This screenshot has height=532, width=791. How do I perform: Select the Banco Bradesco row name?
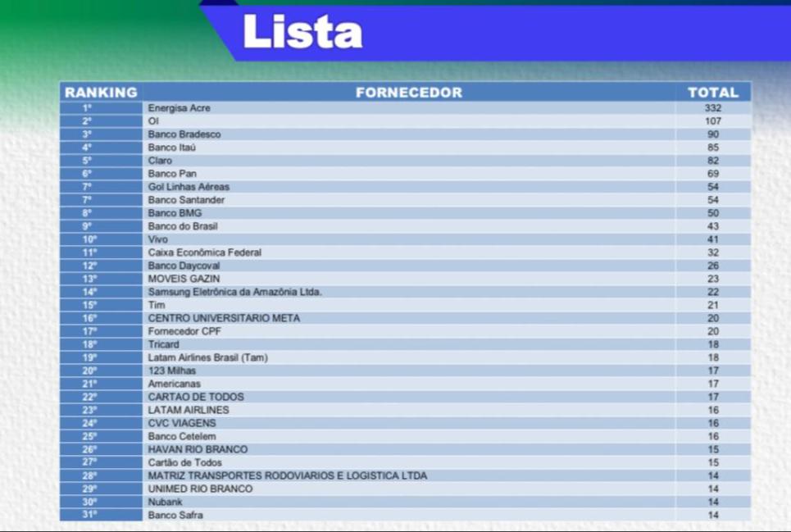point(184,134)
